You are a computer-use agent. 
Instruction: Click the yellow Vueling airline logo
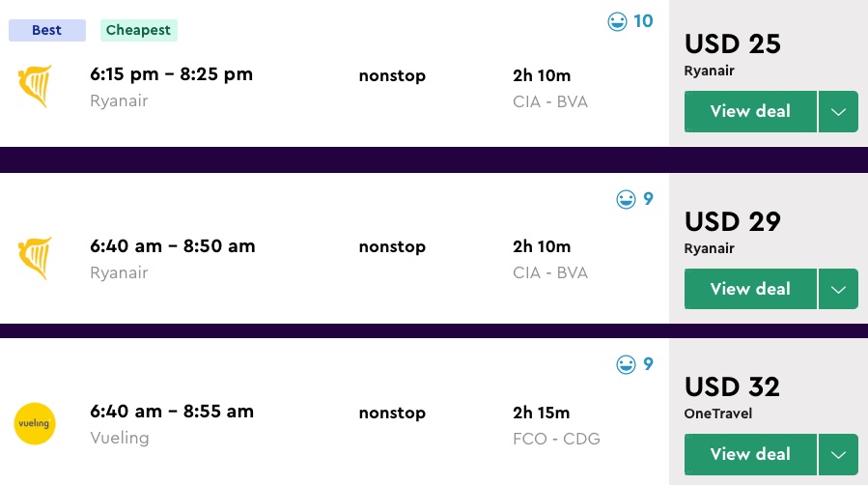[x=35, y=424]
